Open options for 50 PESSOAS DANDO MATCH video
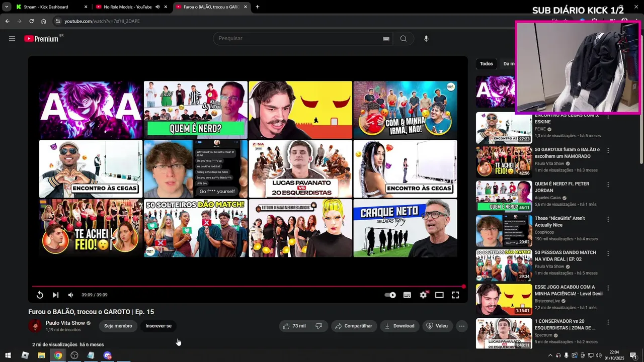This screenshot has width=644, height=362. [x=608, y=253]
